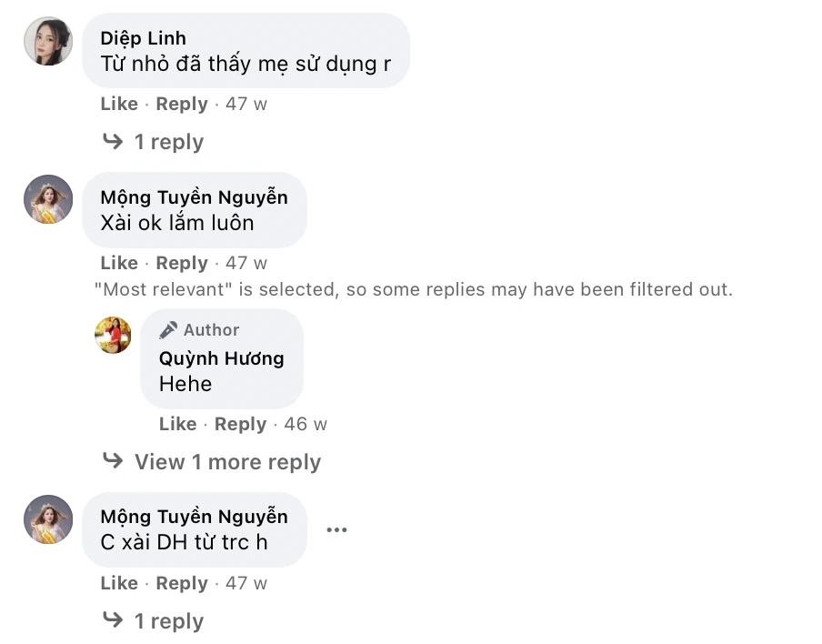
Task: Open Quỳnh Hương's profile name link
Action: tap(221, 358)
